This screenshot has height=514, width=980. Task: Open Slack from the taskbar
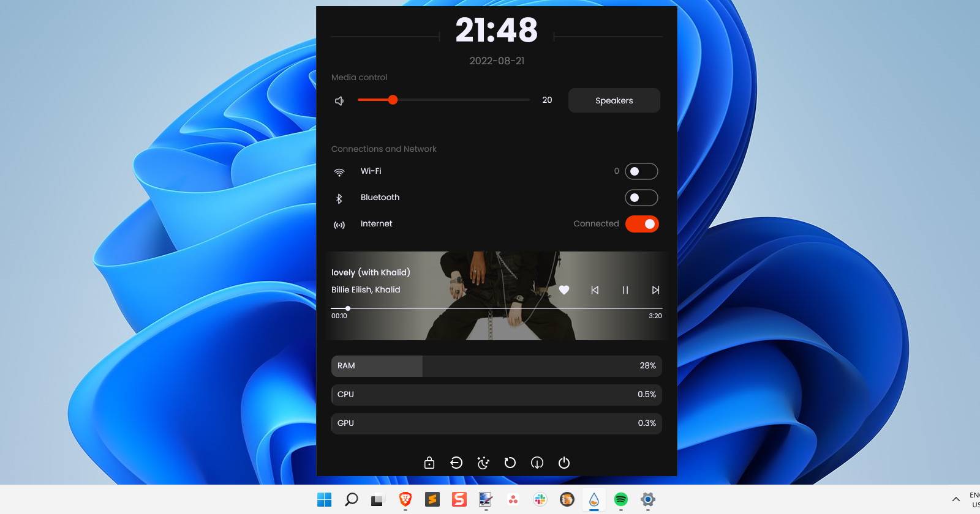pos(540,499)
